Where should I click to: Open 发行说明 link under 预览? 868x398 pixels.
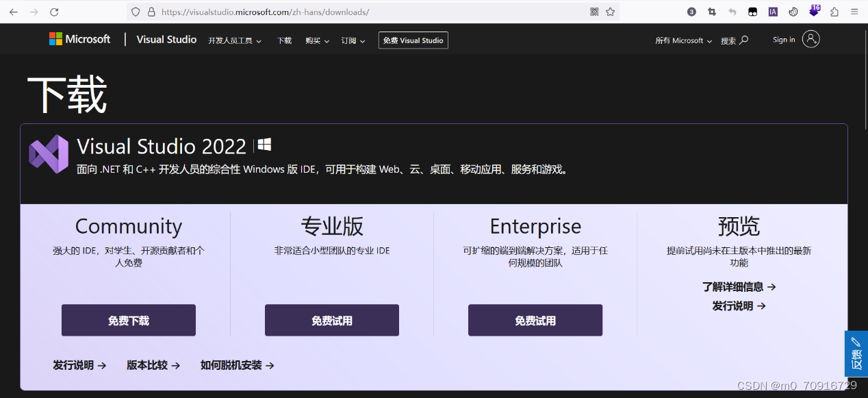739,306
